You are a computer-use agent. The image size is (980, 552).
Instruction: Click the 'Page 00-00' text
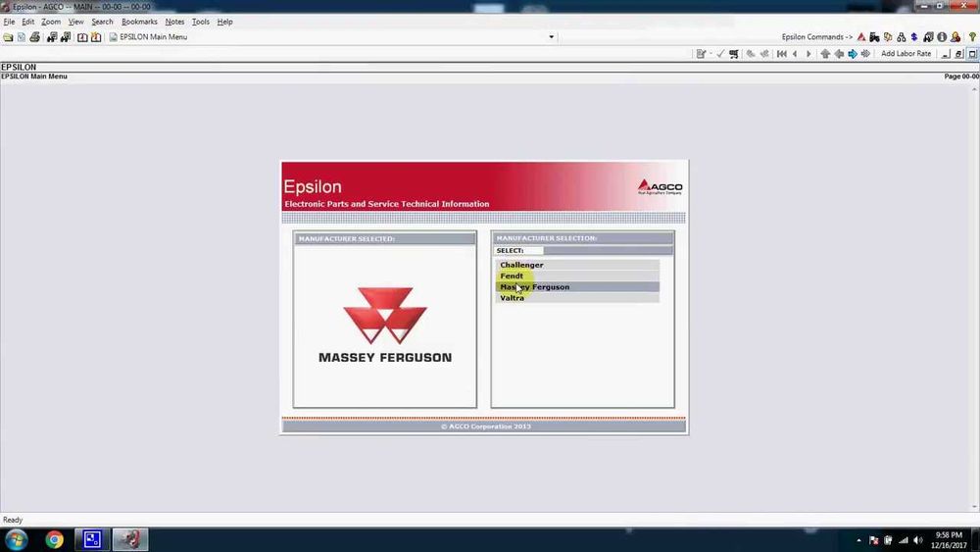pos(961,76)
